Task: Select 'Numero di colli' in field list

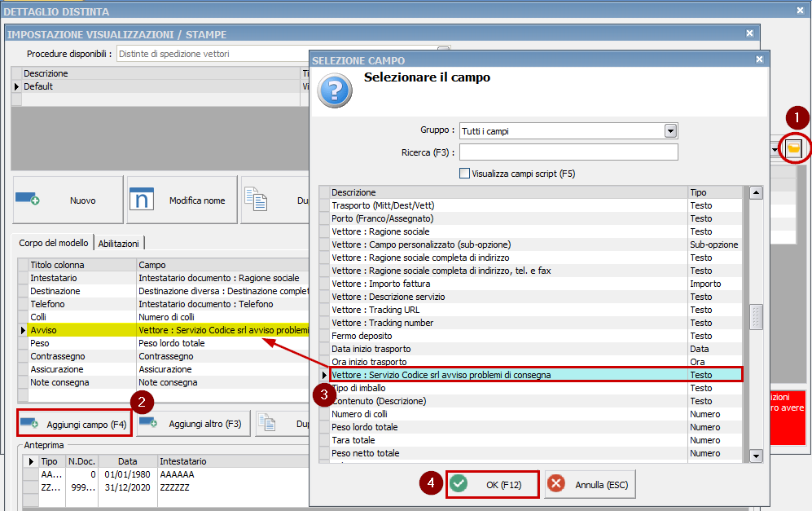Action: [535, 413]
